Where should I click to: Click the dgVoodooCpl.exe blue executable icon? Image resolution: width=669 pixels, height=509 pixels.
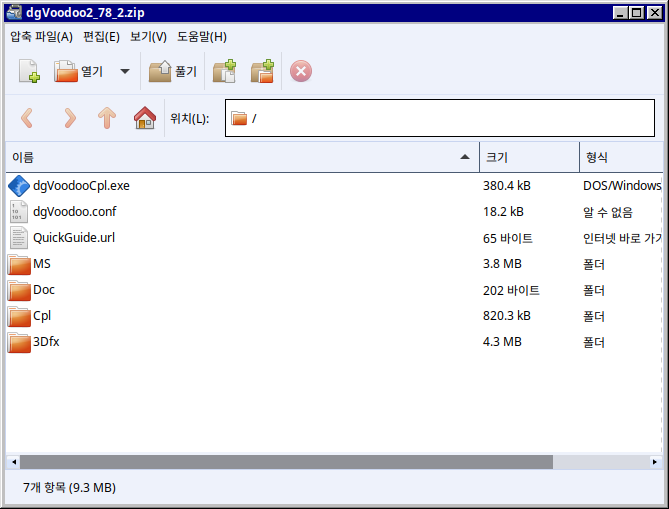[19, 186]
